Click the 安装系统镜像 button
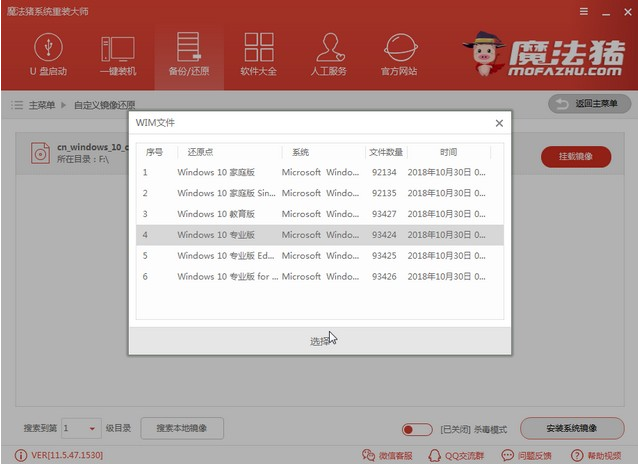The image size is (638, 464). (x=571, y=429)
